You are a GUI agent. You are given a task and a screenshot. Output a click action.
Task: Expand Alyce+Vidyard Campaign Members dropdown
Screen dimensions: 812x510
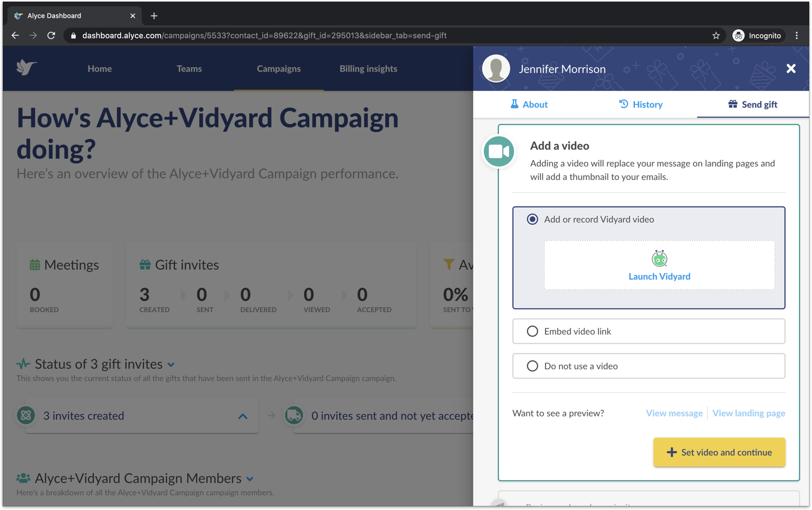pyautogui.click(x=250, y=479)
